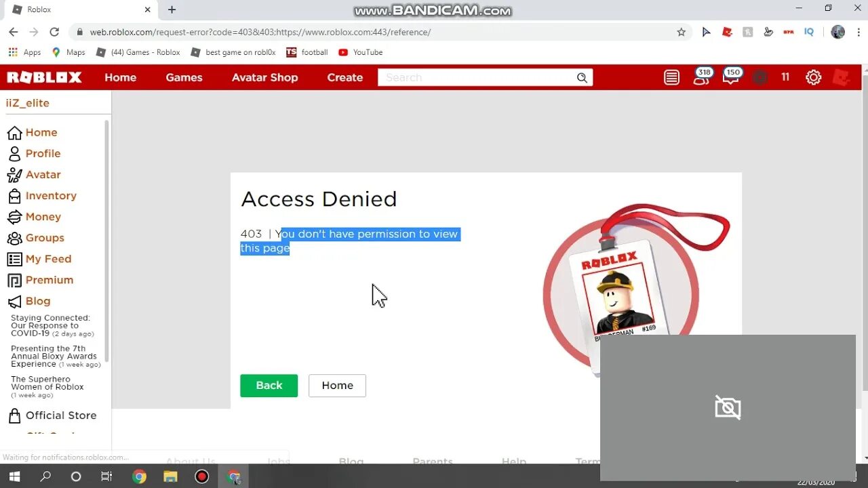Open Task View in the taskbar
The width and height of the screenshot is (868, 488).
(x=106, y=476)
